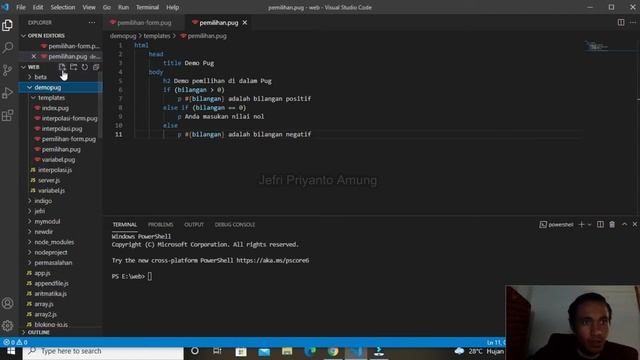Open interpolasi-form.pug in explorer
The height and width of the screenshot is (360, 640).
(x=69, y=118)
